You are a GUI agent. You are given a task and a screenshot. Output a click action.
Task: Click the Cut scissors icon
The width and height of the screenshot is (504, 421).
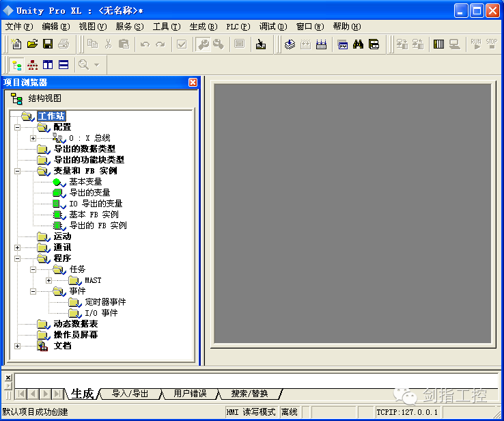point(109,44)
